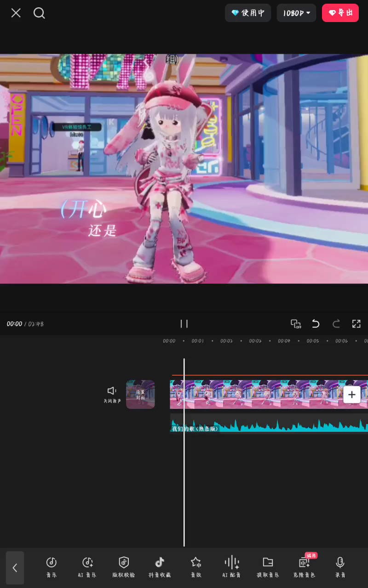Viewport: 368px width, 588px height.
Task: Tap the video preview area
Action: (x=184, y=169)
